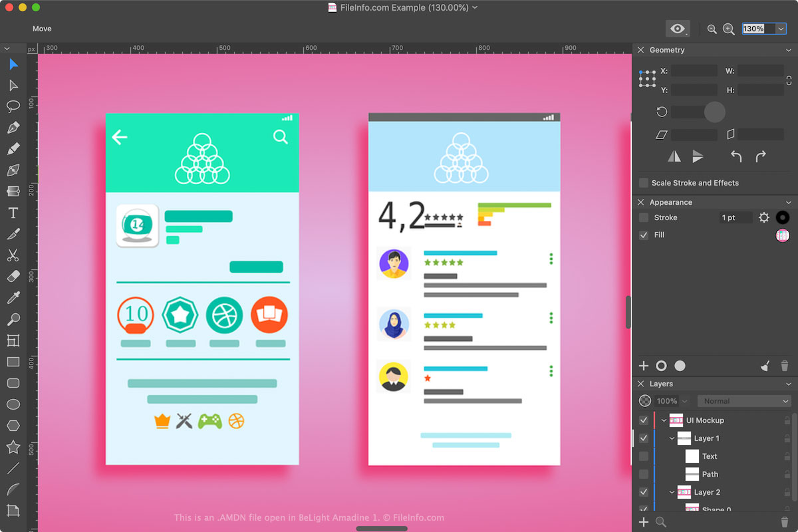Choose the Rounded Rectangle tool
Image resolution: width=798 pixels, height=532 pixels.
coord(13,383)
